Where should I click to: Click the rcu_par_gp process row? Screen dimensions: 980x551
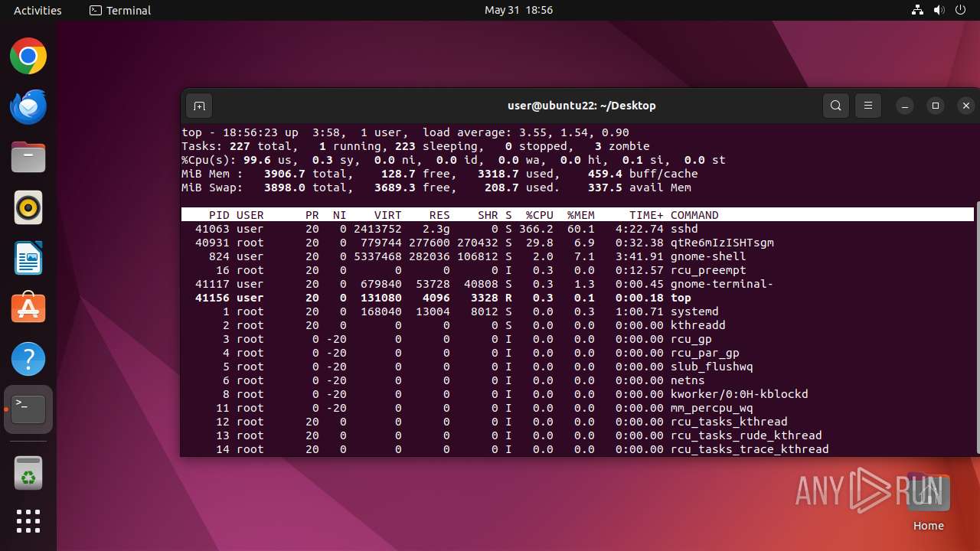[577, 353]
